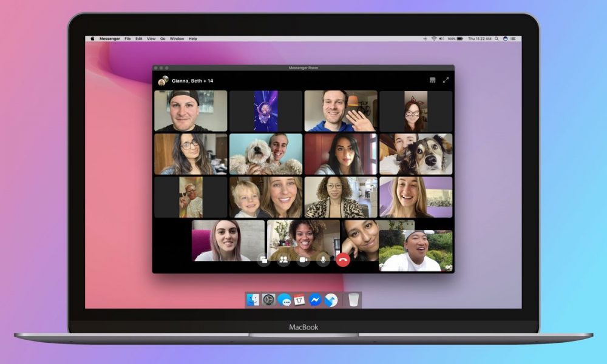Open the Messenger app menu
The width and height of the screenshot is (607, 364).
(109, 39)
